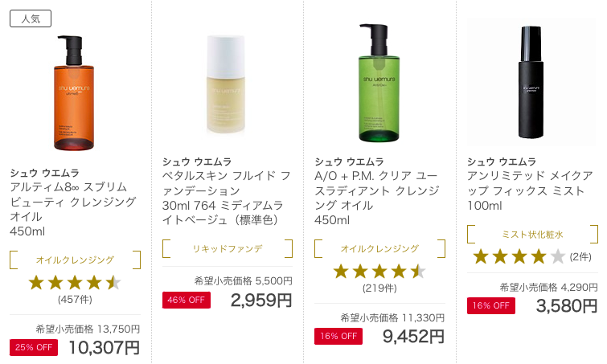Click the 3,580円 sale price
This screenshot has width=607, height=364.
(x=566, y=306)
